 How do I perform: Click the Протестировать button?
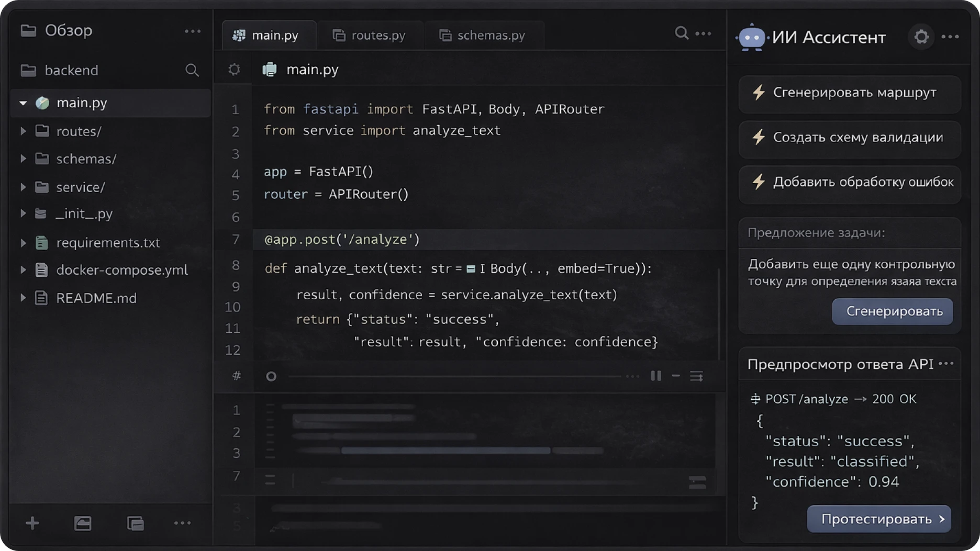tap(878, 519)
